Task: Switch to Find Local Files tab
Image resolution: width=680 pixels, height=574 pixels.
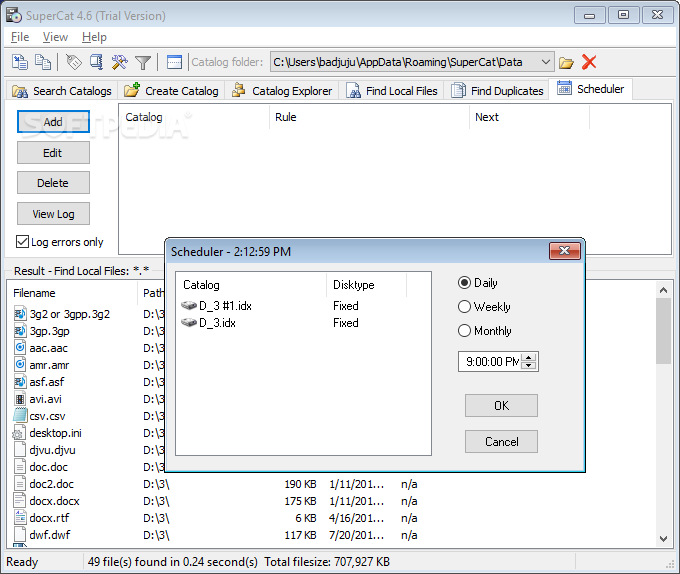Action: pyautogui.click(x=392, y=91)
